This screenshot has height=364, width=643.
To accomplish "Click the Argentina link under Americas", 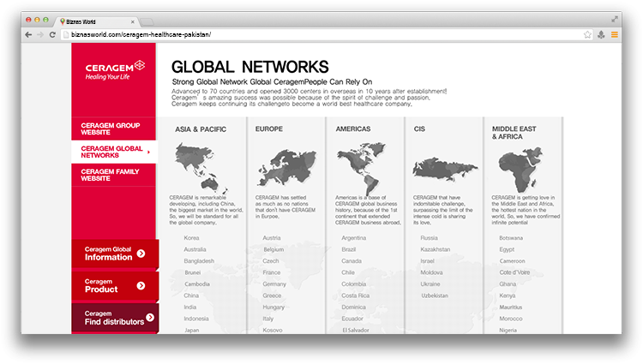I will click(x=353, y=238).
